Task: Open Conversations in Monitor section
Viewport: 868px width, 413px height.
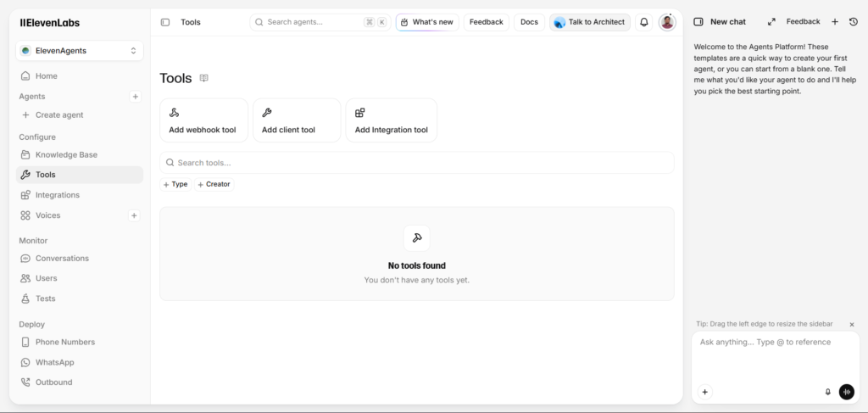Action: (x=79, y=258)
